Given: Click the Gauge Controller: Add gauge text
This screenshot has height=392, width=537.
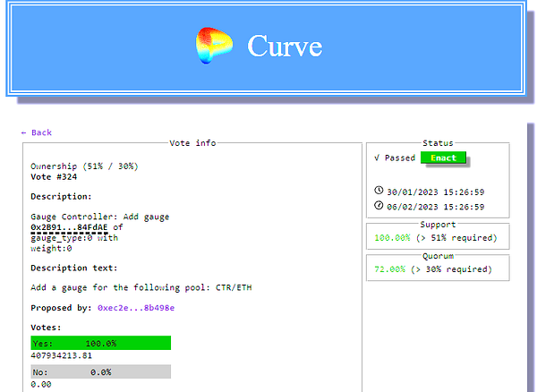Looking at the screenshot, I should 99,217.
